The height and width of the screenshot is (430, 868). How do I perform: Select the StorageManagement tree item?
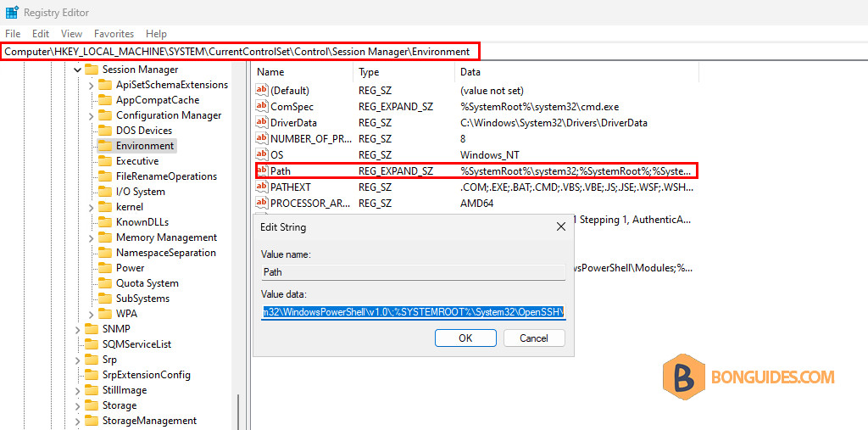[149, 421]
